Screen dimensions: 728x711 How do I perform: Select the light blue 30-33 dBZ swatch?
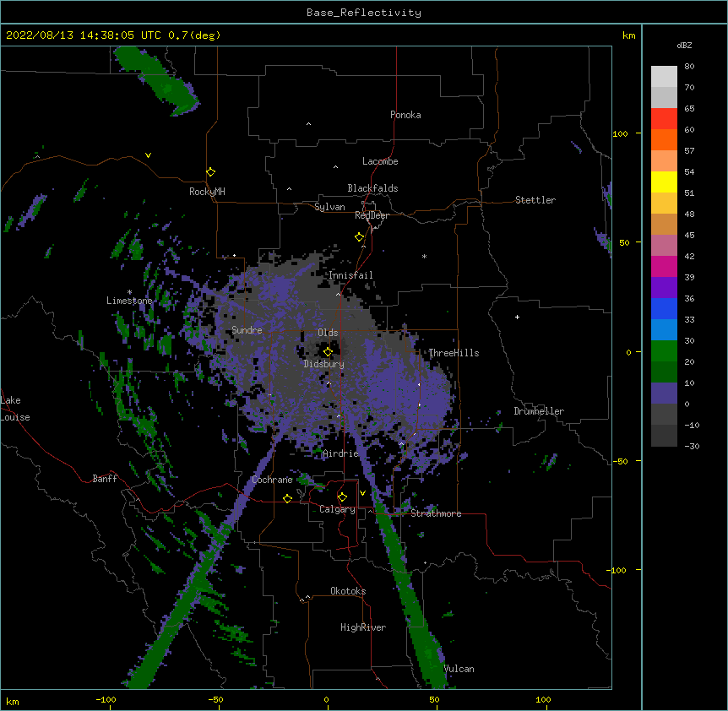664,330
